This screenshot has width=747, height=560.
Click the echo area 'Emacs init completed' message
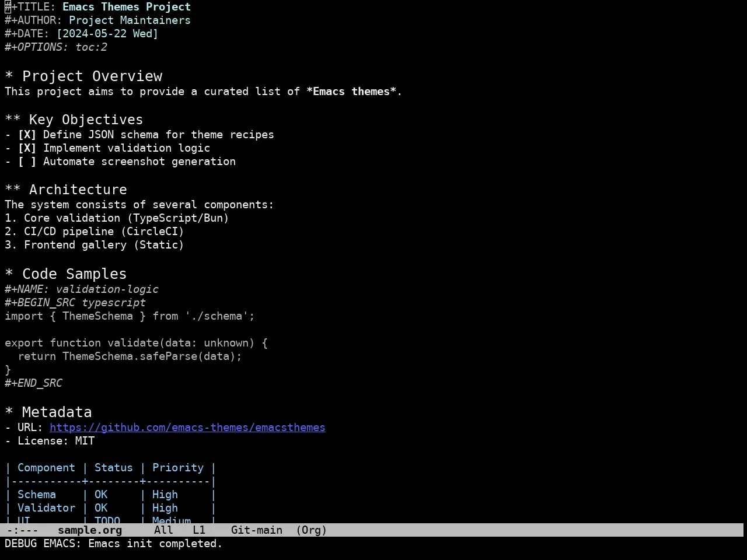click(114, 544)
